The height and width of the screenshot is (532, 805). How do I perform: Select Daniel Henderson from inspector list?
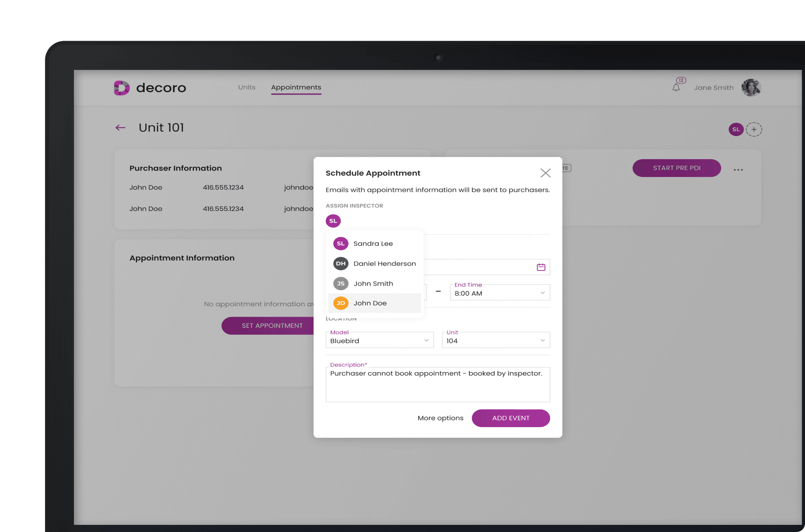click(x=374, y=264)
